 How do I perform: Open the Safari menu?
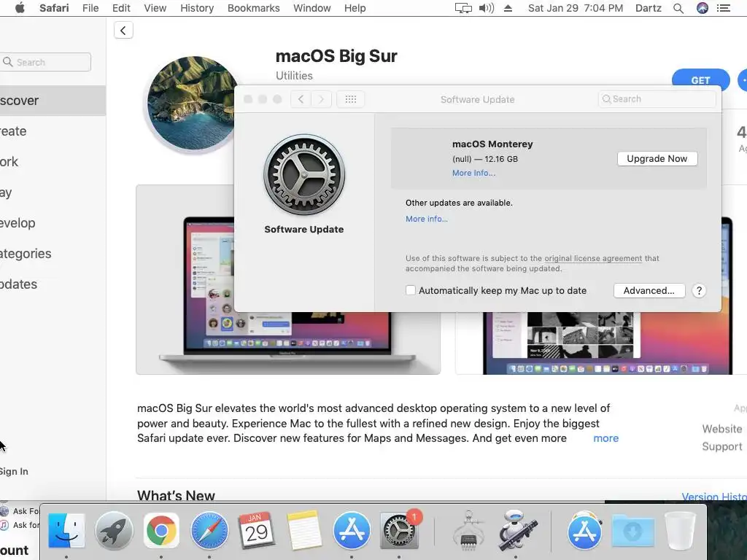54,8
